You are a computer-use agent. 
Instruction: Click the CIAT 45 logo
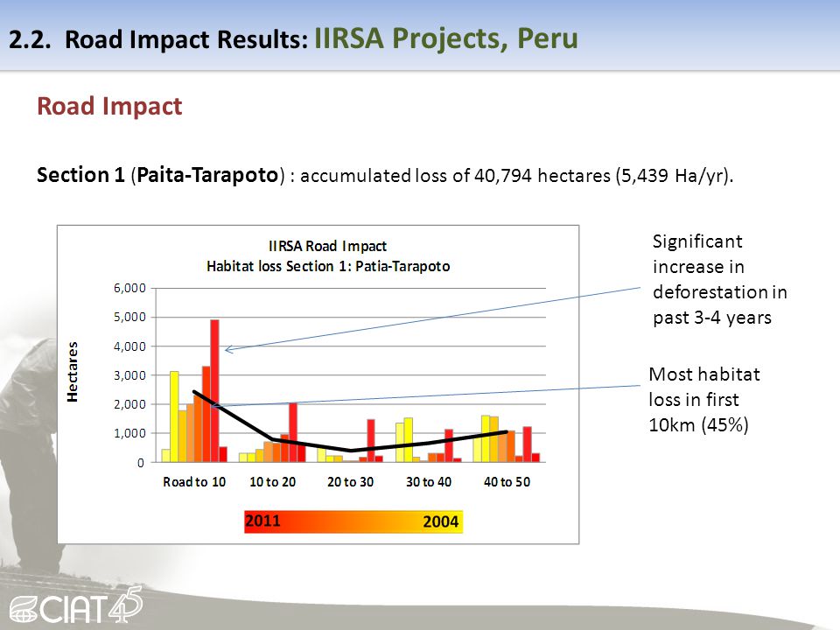[76, 605]
